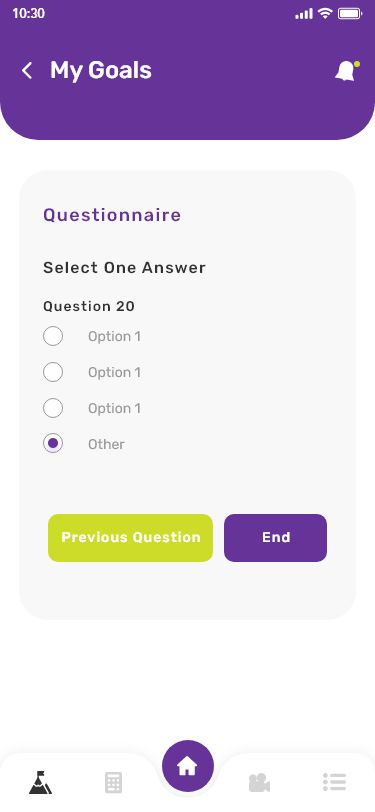Tap the cellular signal bars icon

(304, 14)
